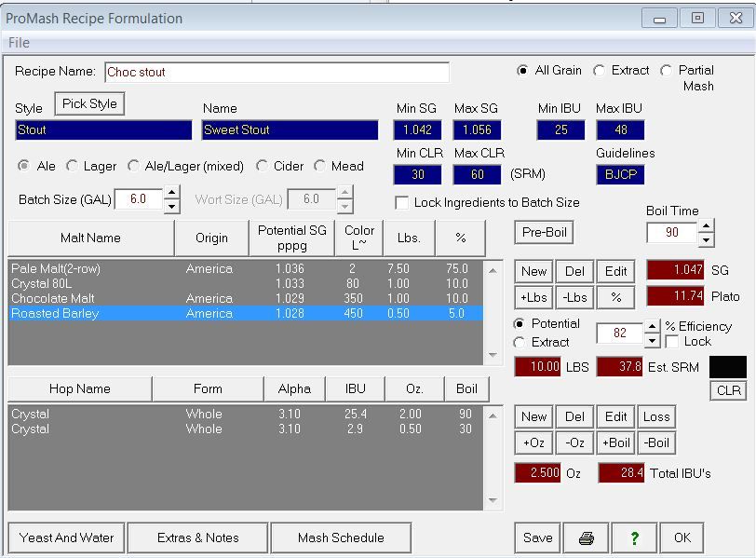This screenshot has width=756, height=558.
Task: Raise % Efficiency with the up arrow
Action: (x=652, y=326)
